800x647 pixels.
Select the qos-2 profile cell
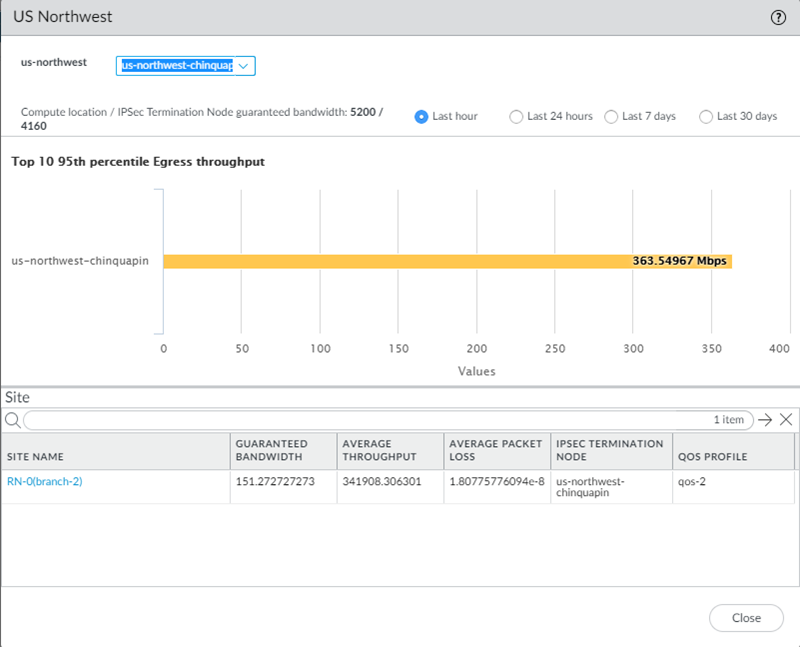pos(692,481)
